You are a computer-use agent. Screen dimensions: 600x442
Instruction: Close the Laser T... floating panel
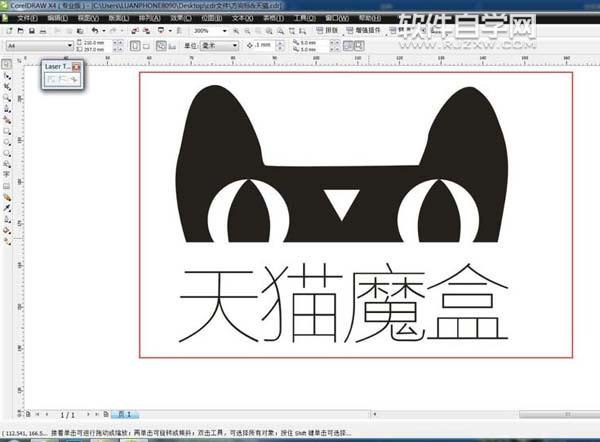point(77,66)
